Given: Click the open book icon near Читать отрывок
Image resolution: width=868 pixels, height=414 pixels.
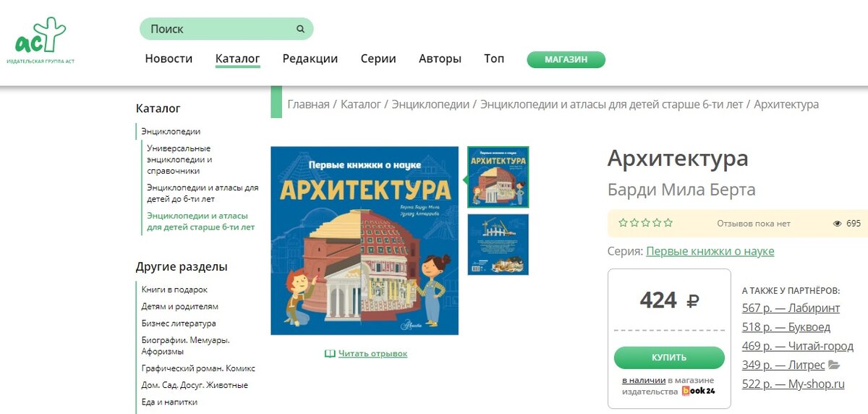Looking at the screenshot, I should (330, 354).
